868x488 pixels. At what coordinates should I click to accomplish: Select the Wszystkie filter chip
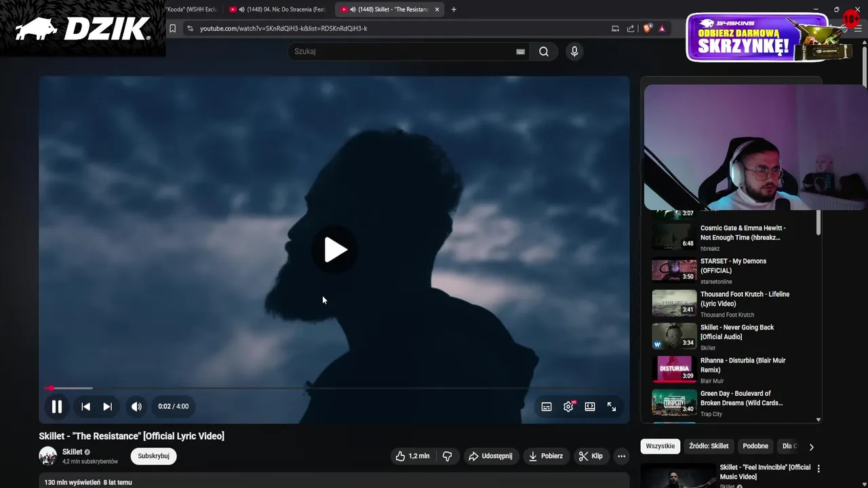(x=660, y=446)
